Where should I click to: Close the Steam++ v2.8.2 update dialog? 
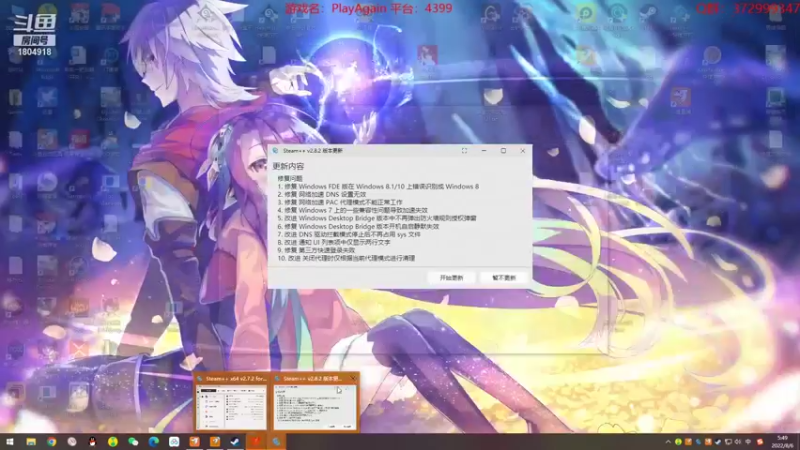click(522, 151)
